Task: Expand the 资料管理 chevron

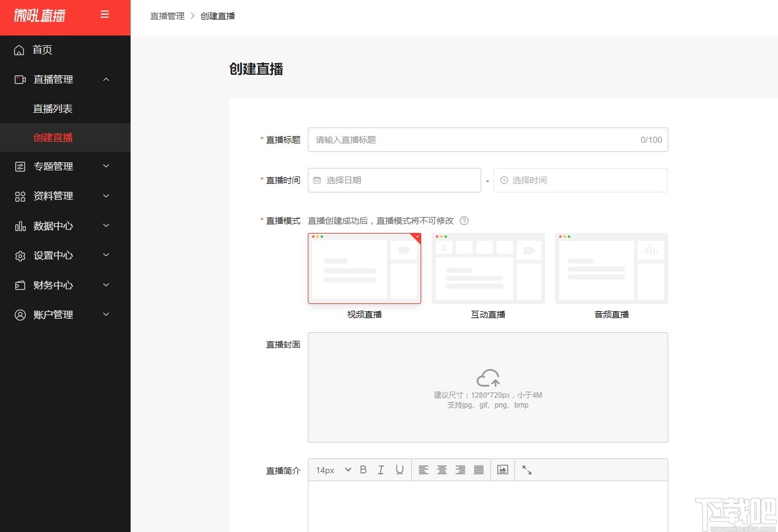Action: pos(106,196)
